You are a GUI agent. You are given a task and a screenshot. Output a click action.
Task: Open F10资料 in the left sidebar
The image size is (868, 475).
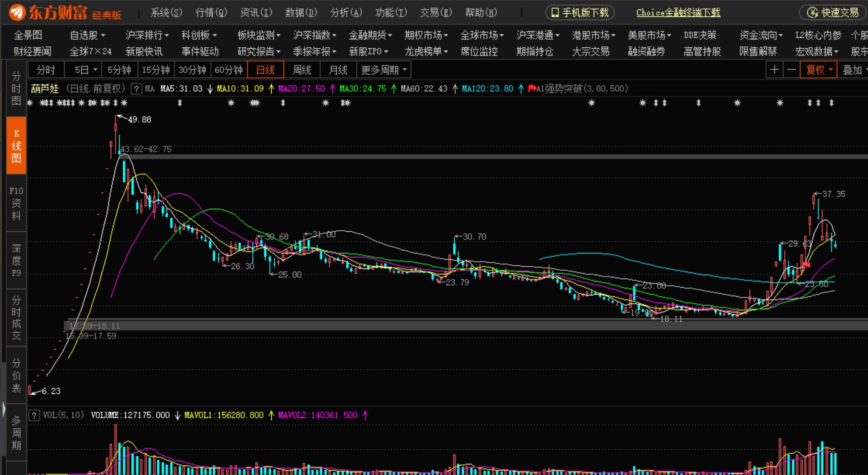[16, 203]
